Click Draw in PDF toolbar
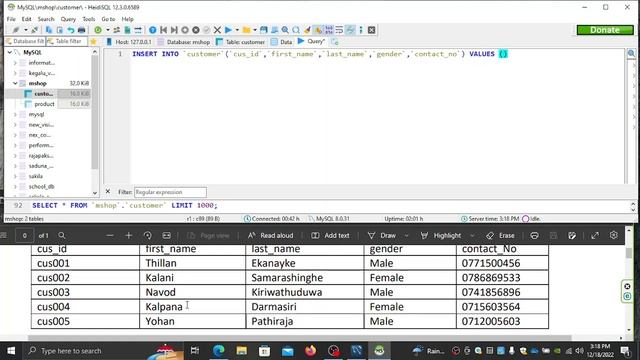Image resolution: width=640 pixels, height=360 pixels. click(382, 236)
